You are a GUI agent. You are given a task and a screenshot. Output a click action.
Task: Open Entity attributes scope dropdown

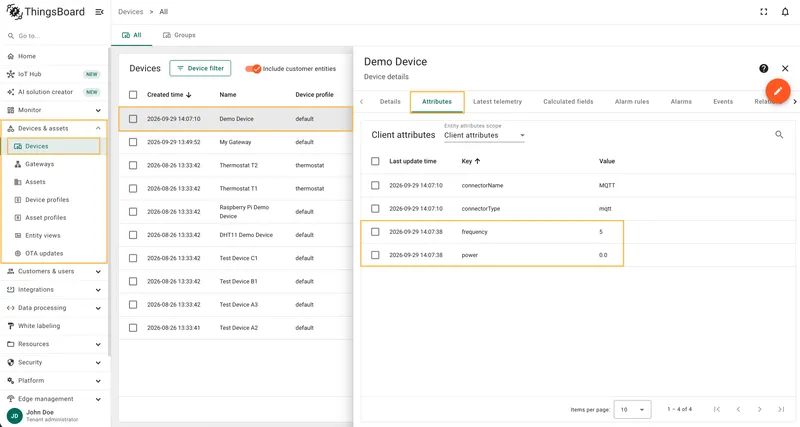pos(484,135)
